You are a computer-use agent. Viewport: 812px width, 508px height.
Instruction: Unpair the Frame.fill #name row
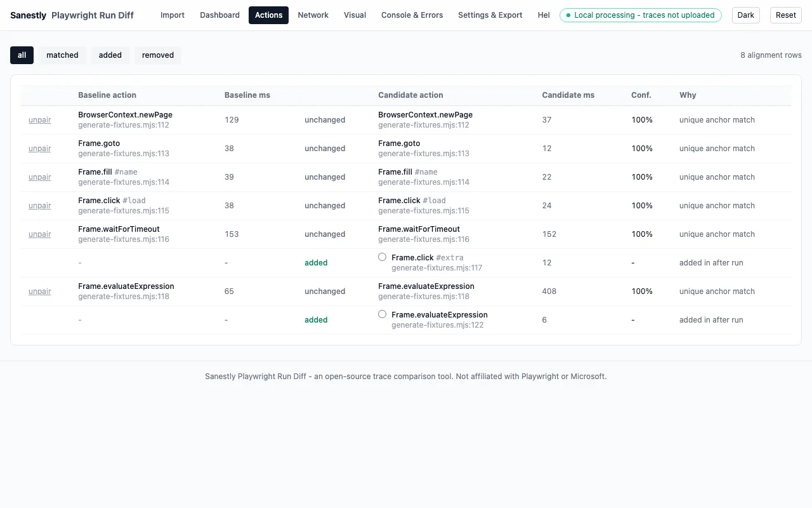click(x=40, y=177)
